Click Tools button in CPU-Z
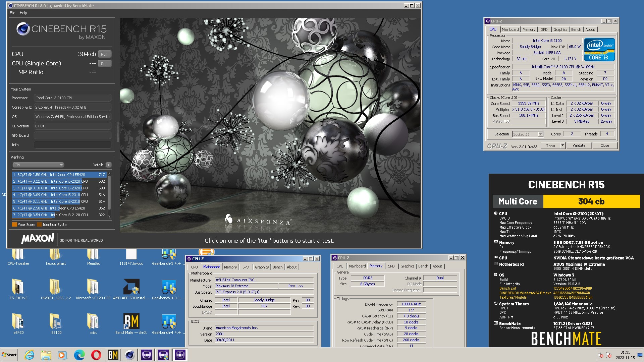 tap(550, 145)
